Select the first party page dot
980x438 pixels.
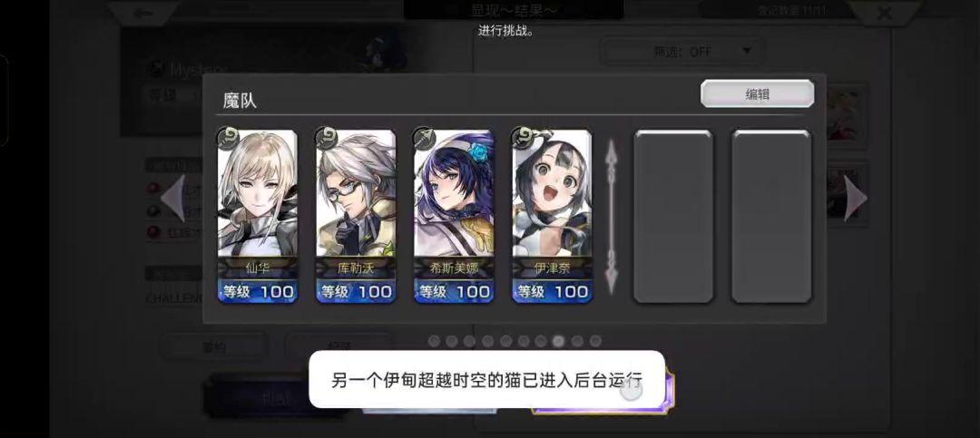click(434, 341)
